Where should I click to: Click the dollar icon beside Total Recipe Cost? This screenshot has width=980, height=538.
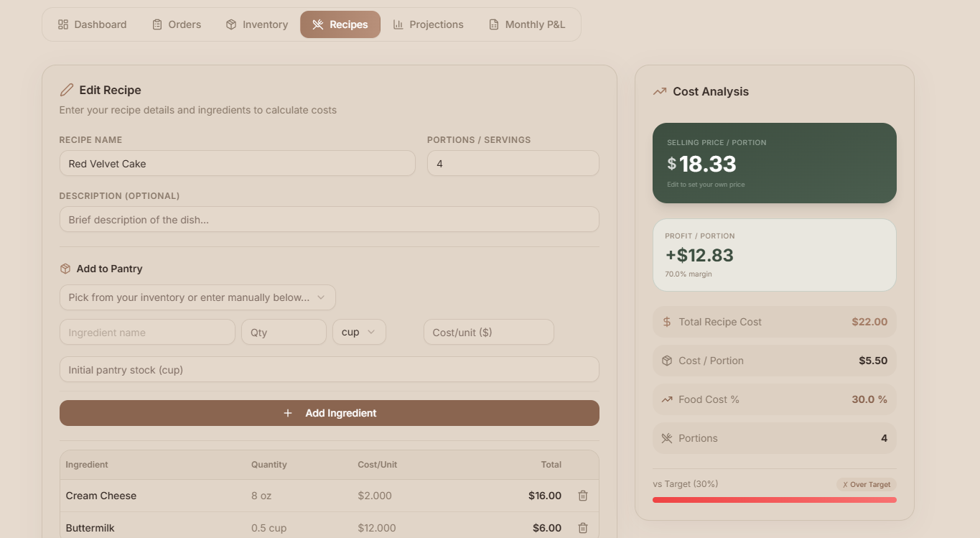point(666,322)
